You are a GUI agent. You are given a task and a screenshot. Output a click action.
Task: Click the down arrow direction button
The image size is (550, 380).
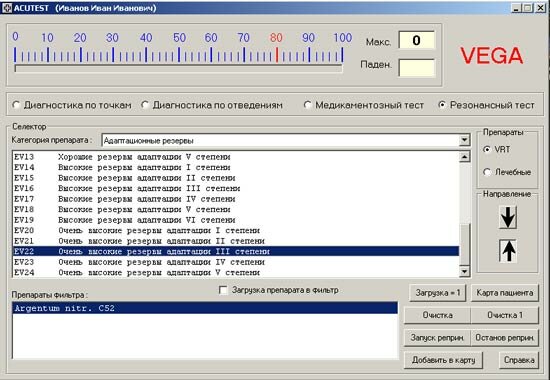click(x=508, y=218)
